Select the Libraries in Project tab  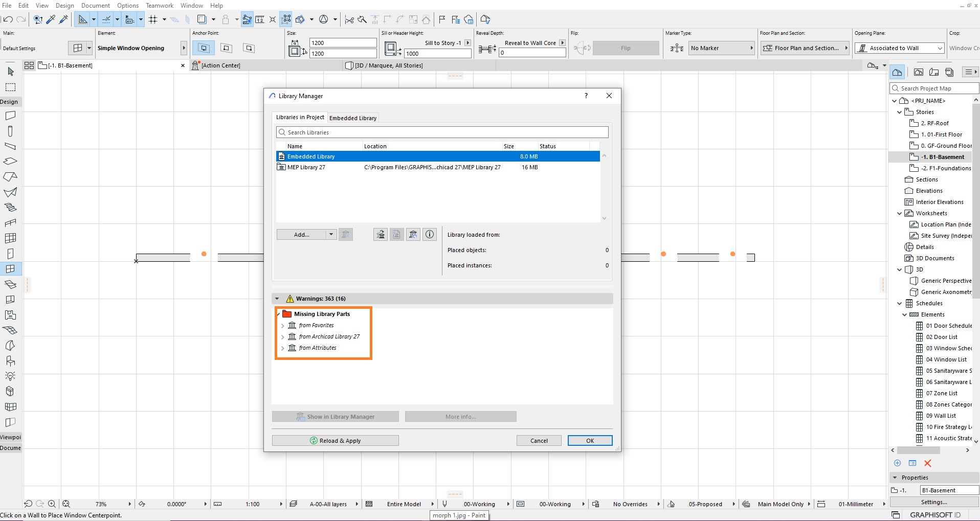click(x=300, y=117)
